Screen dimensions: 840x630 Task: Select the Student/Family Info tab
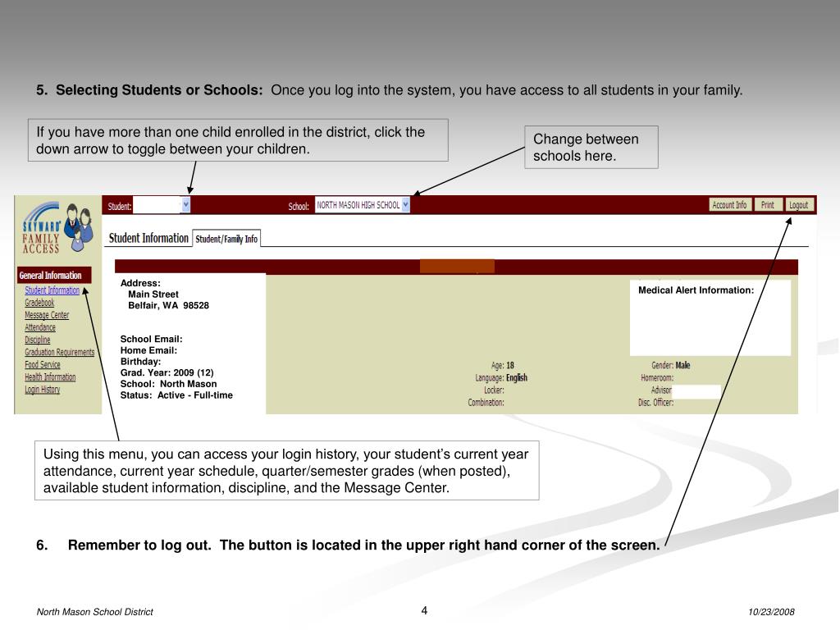tap(226, 239)
